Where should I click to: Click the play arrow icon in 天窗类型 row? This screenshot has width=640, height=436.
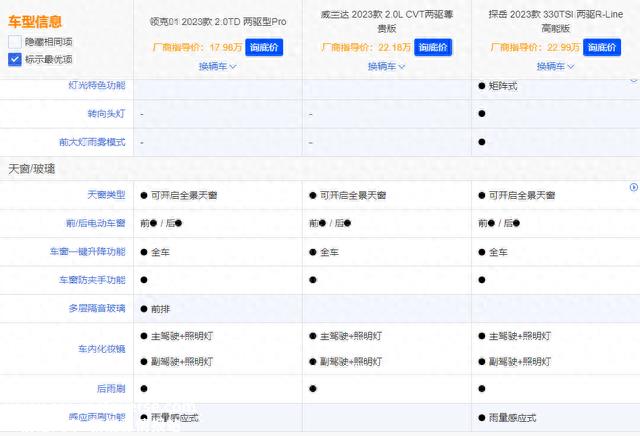[633, 187]
